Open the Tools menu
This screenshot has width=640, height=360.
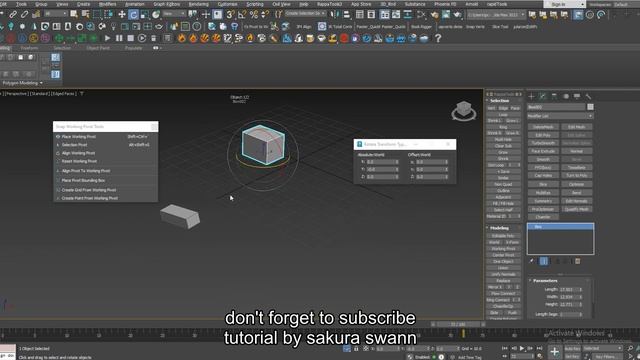[21, 4]
